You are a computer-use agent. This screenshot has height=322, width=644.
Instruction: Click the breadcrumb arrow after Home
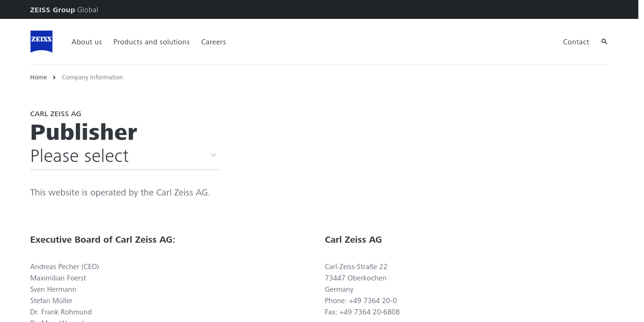pyautogui.click(x=54, y=77)
